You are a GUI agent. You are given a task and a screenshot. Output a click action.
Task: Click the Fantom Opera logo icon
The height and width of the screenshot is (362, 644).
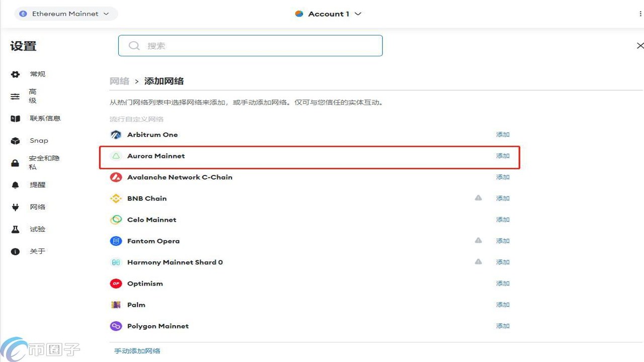(116, 241)
